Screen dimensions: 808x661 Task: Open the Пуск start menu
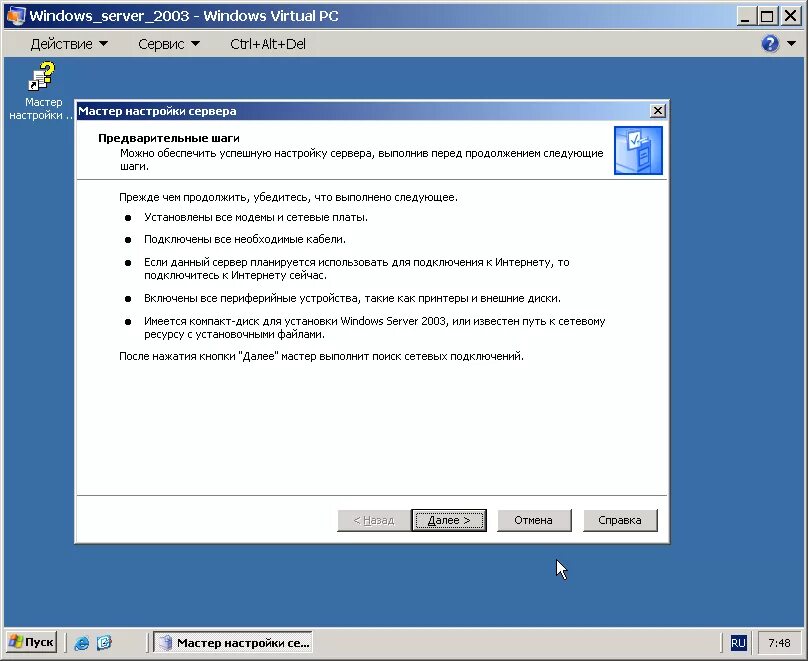pos(31,642)
